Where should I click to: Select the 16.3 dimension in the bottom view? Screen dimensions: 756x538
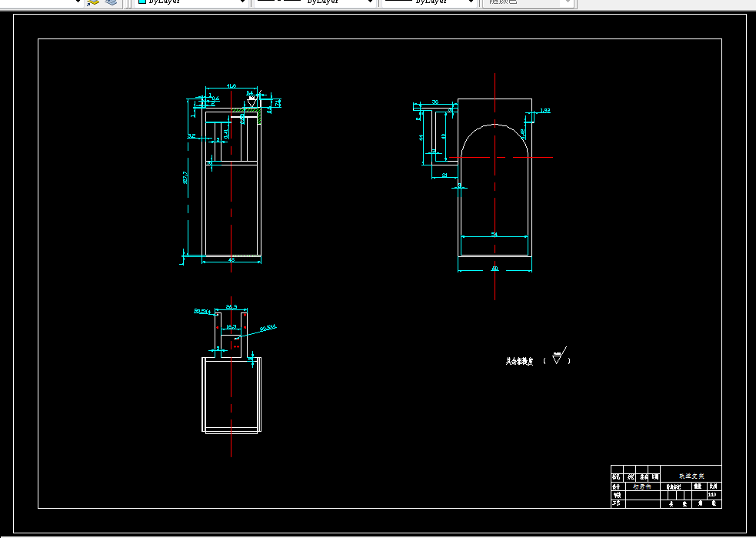(231, 327)
